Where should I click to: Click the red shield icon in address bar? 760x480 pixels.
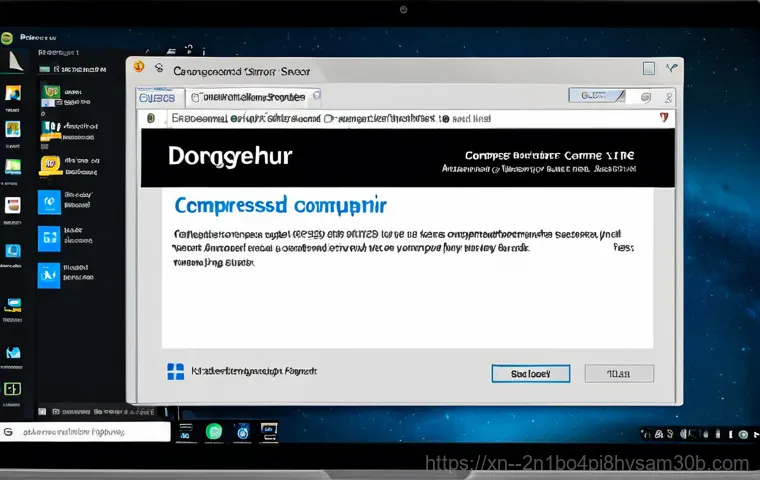tap(664, 117)
